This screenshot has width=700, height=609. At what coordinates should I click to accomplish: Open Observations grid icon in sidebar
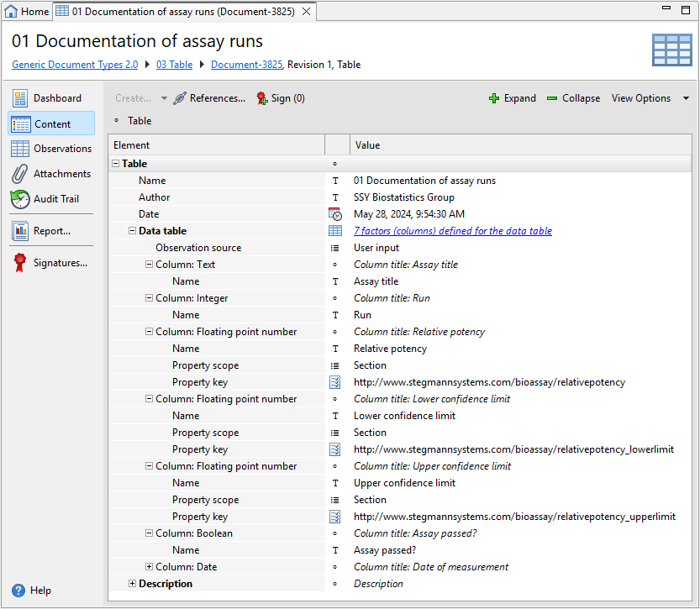(20, 149)
